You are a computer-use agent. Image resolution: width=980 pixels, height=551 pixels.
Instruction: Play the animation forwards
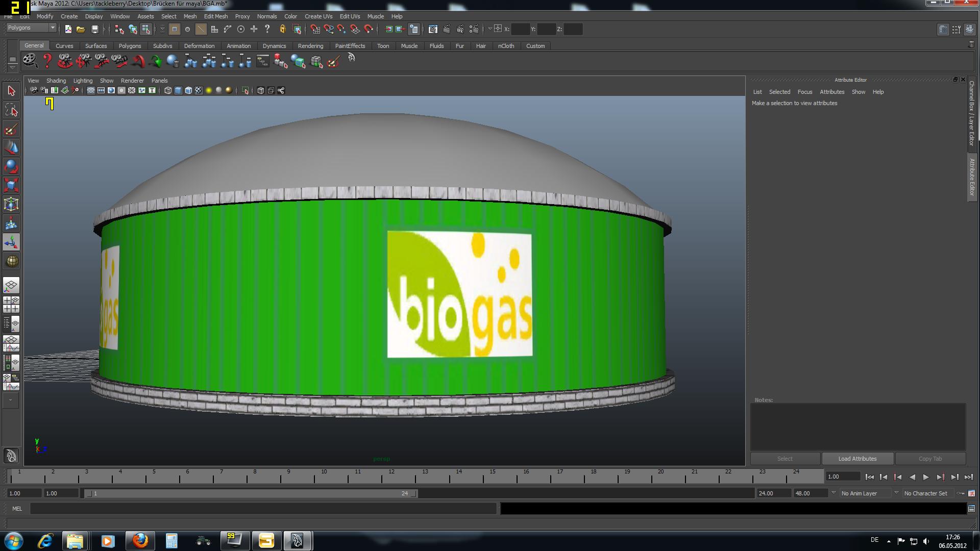926,477
